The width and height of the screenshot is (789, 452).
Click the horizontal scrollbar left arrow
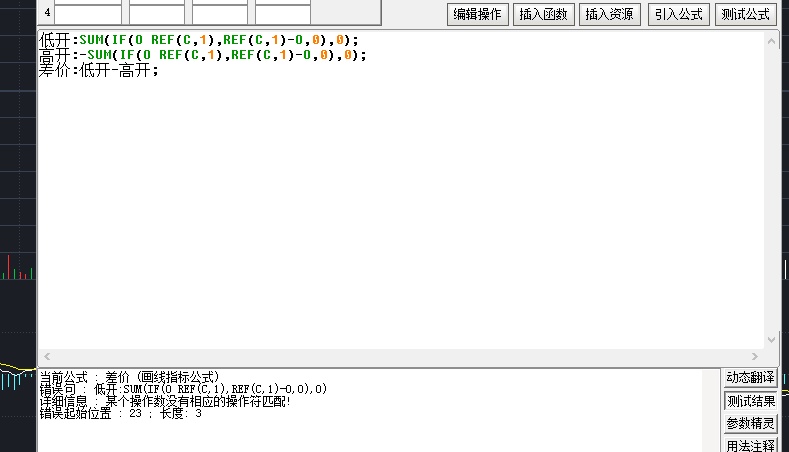click(47, 356)
